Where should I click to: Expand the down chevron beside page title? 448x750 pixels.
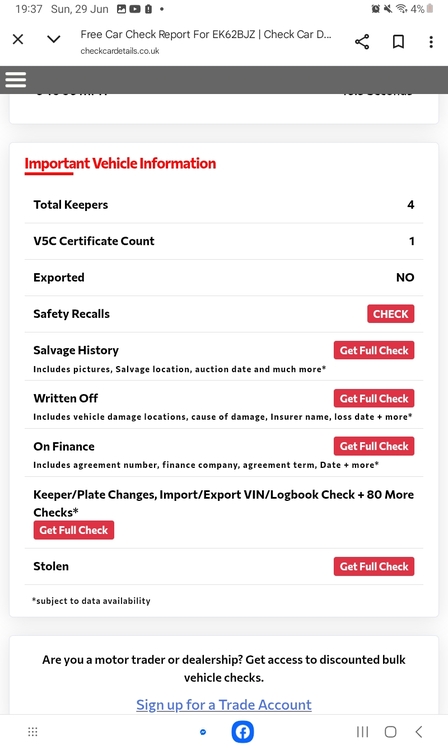click(x=54, y=39)
